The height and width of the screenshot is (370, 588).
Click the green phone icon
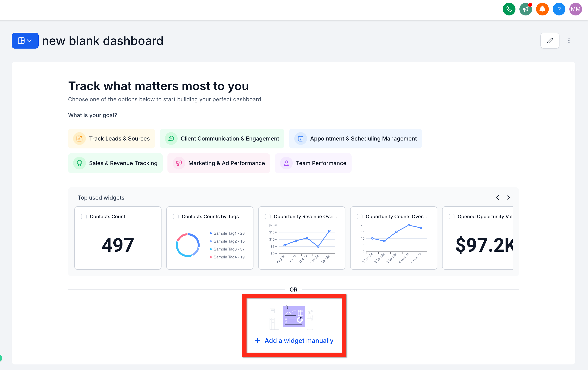click(509, 9)
